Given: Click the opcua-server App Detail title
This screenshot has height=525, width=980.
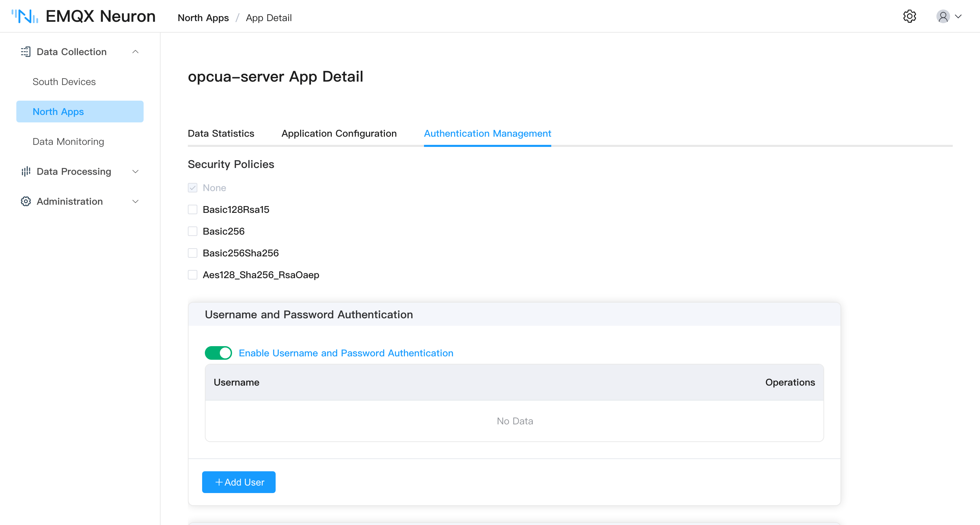Looking at the screenshot, I should click(x=275, y=77).
